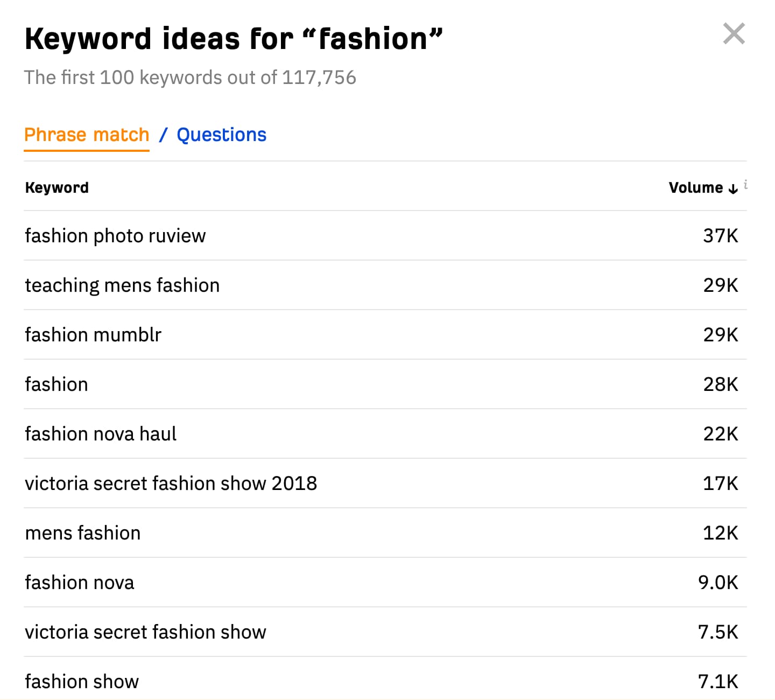Screen dimensions: 775x700
Task: Dismiss the keyword ideas dialog
Action: [734, 35]
